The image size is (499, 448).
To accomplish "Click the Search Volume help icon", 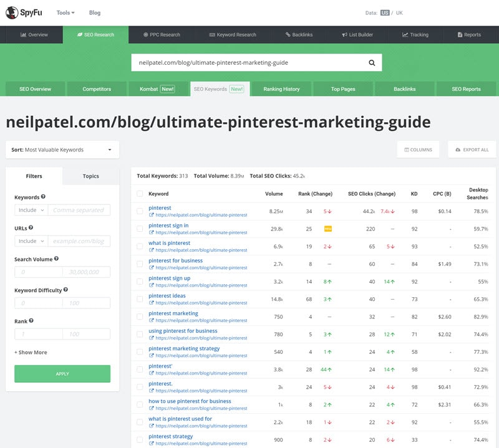I will point(56,259).
